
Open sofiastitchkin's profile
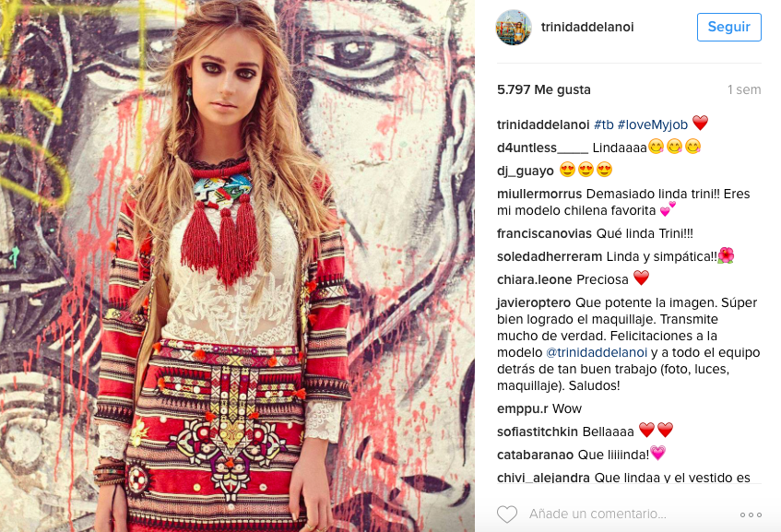538,432
